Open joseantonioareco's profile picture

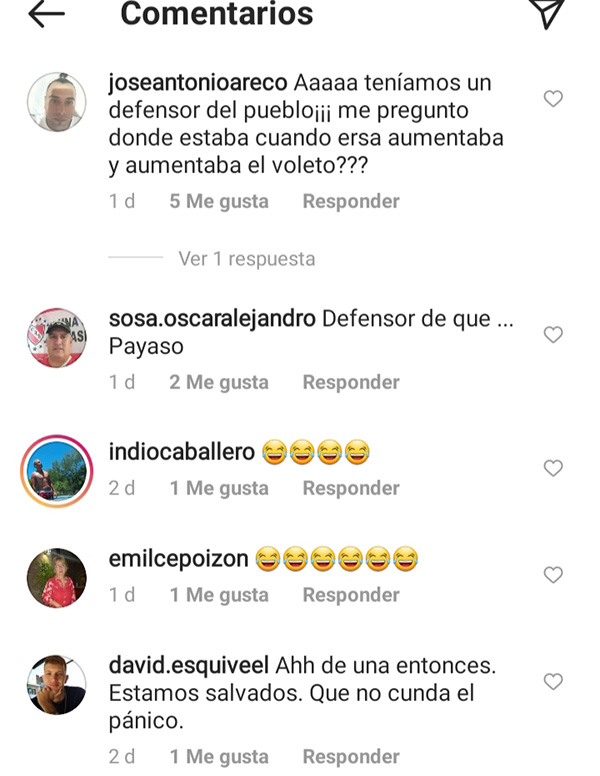[56, 102]
